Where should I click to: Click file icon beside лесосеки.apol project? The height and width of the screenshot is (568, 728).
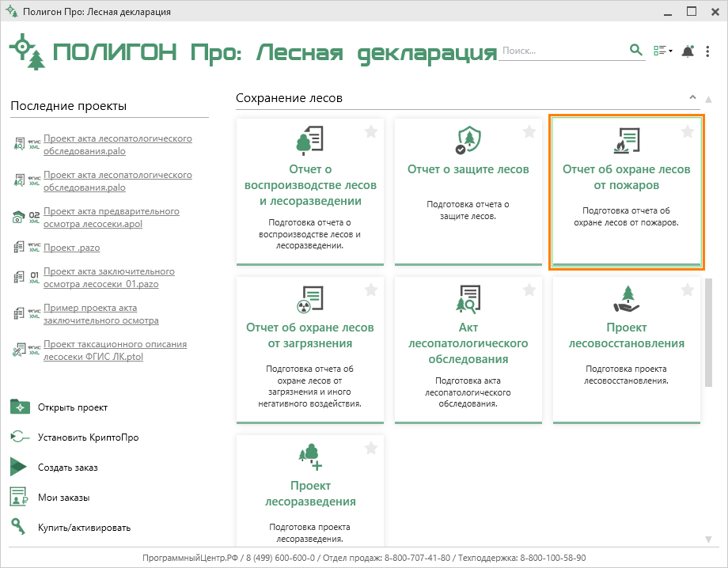[18, 217]
